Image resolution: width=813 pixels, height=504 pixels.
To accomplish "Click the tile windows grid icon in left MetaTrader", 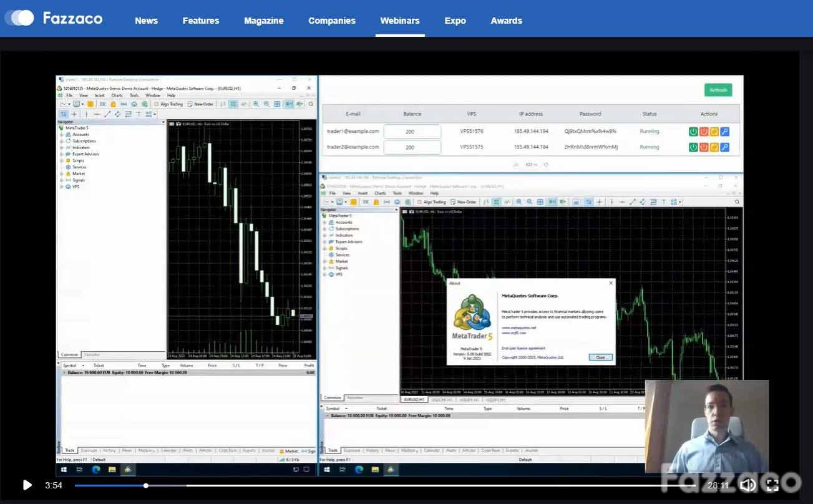I will point(277,104).
